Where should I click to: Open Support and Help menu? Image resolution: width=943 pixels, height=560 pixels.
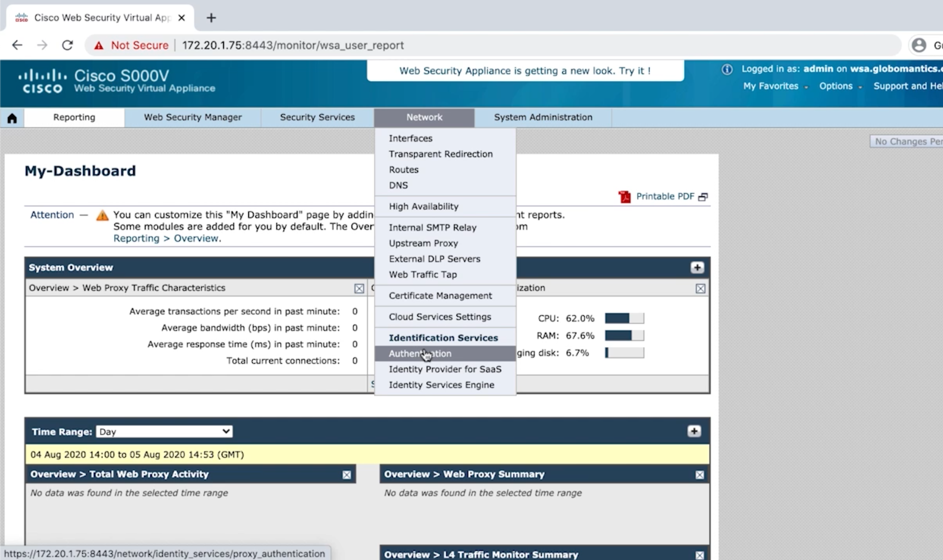click(x=908, y=86)
